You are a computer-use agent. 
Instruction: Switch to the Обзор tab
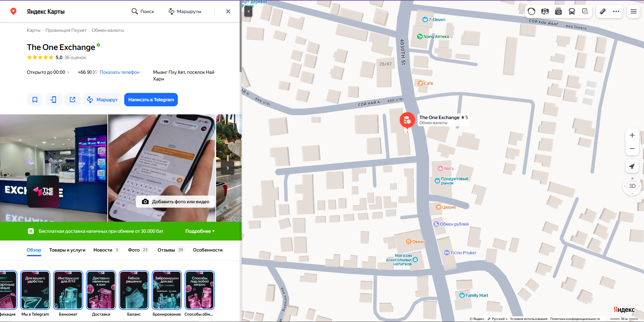(34, 250)
